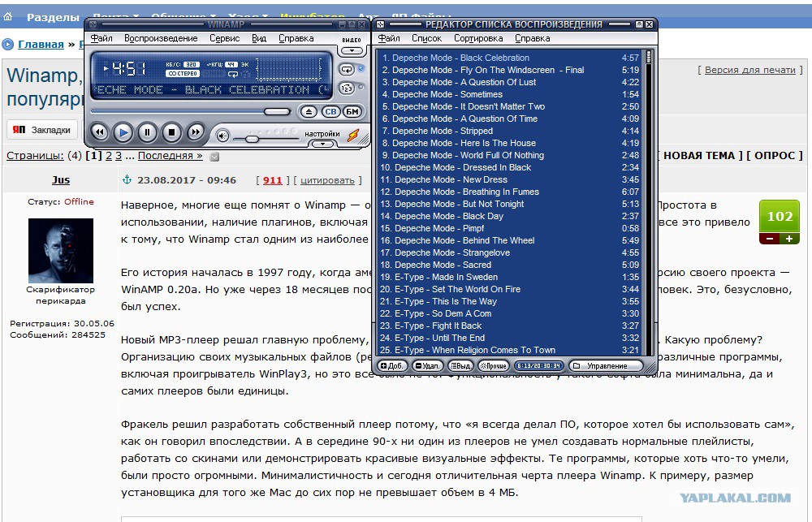Open Файл menu in Winamp main window
This screenshot has width=812, height=522.
[x=101, y=38]
